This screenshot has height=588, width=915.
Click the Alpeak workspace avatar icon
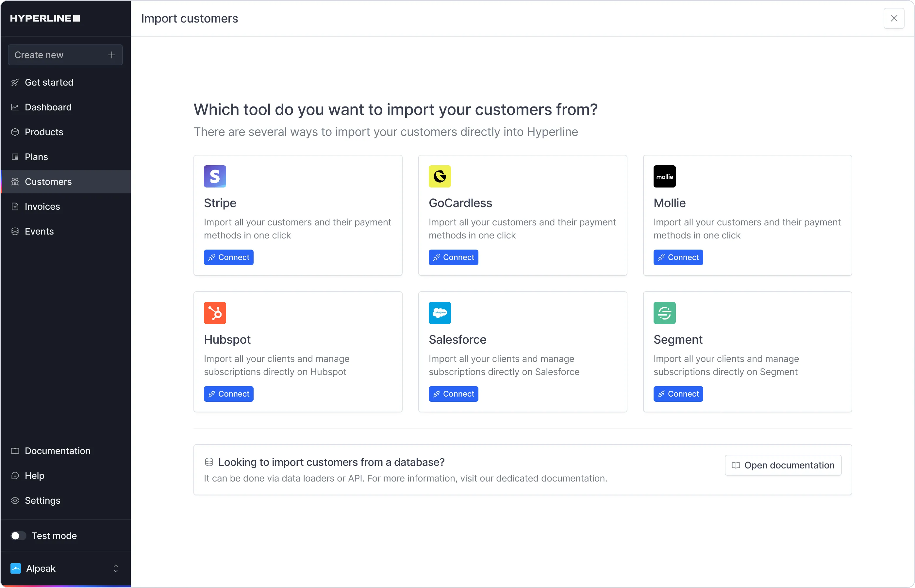16,568
